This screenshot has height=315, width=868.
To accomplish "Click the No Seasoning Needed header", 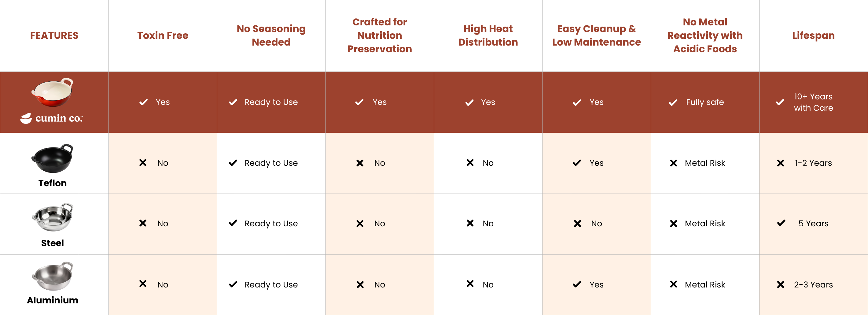I will tap(271, 35).
